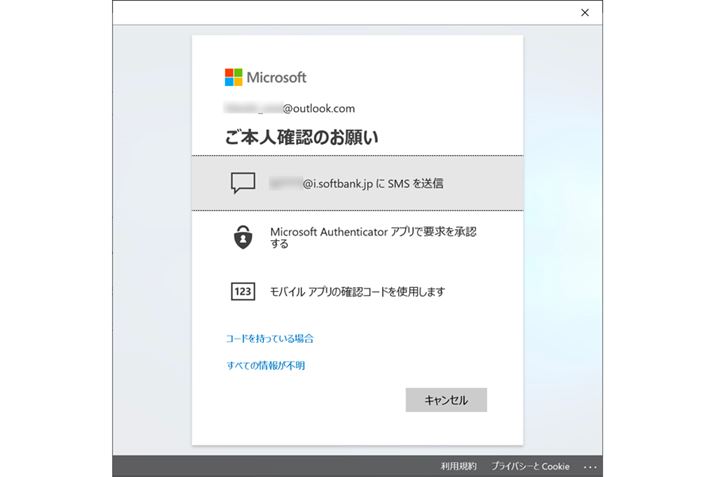The width and height of the screenshot is (715, 477).
Task: Click the キャンセル button
Action: [446, 400]
